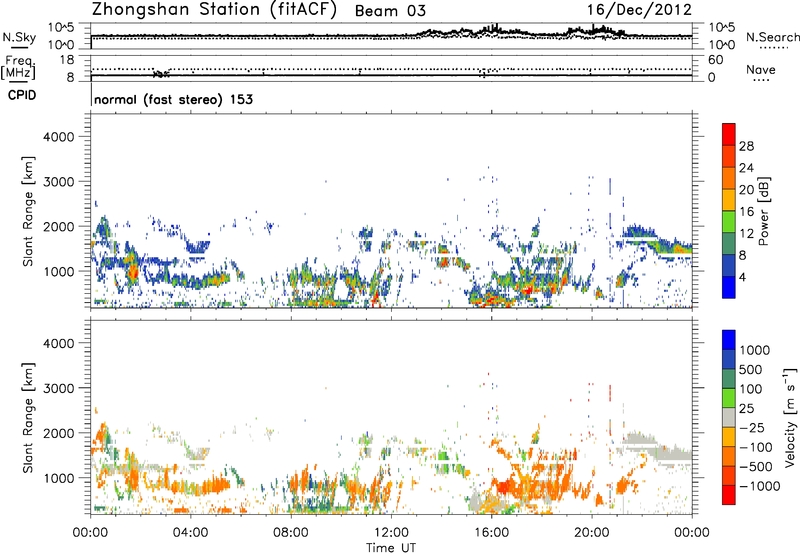Image resolution: width=800 pixels, height=554 pixels.
Task: Click the "20:00" time tick label
Action: click(x=591, y=533)
